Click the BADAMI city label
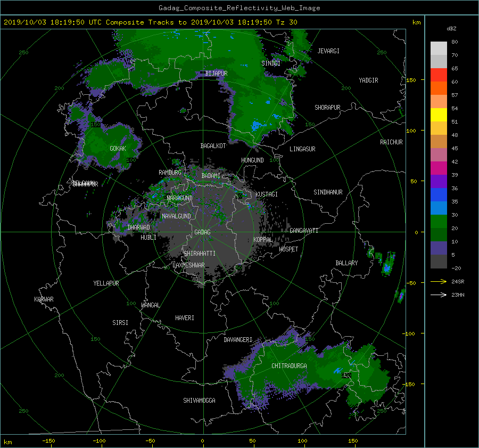The height and width of the screenshot is (448, 479). pyautogui.click(x=211, y=176)
